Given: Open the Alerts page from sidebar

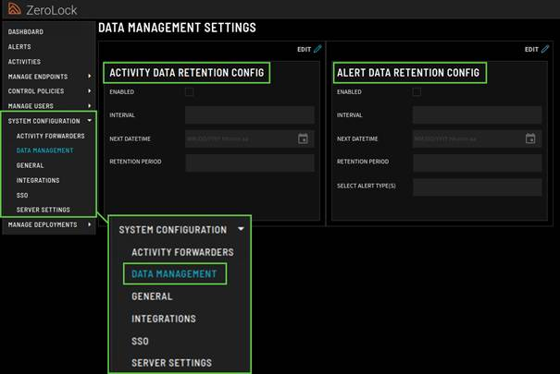Looking at the screenshot, I should [19, 47].
